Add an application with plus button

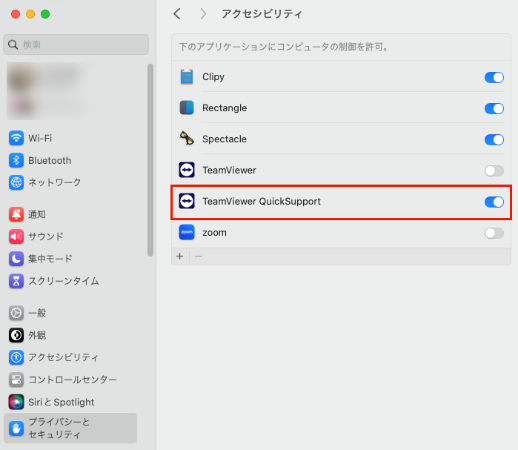180,256
